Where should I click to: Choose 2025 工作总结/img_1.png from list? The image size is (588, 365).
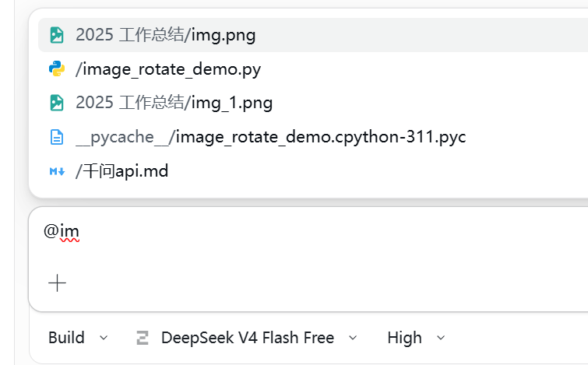pyautogui.click(x=313, y=103)
